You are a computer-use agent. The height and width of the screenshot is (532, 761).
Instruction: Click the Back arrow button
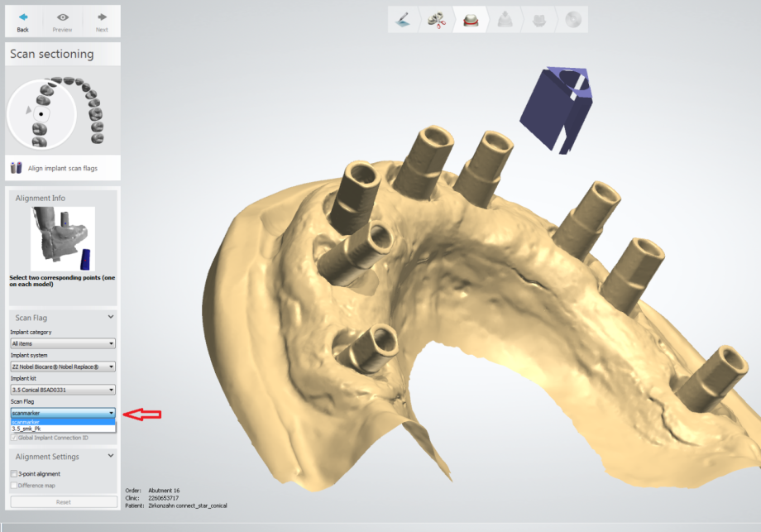(22, 21)
